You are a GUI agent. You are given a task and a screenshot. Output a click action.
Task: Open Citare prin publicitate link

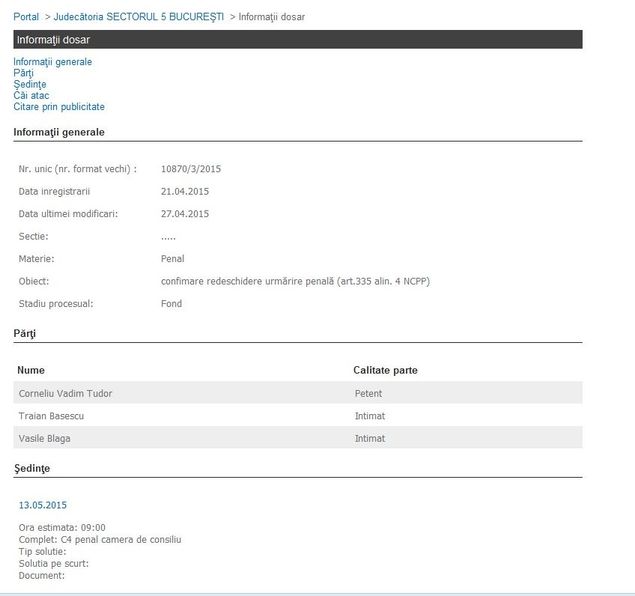click(59, 107)
